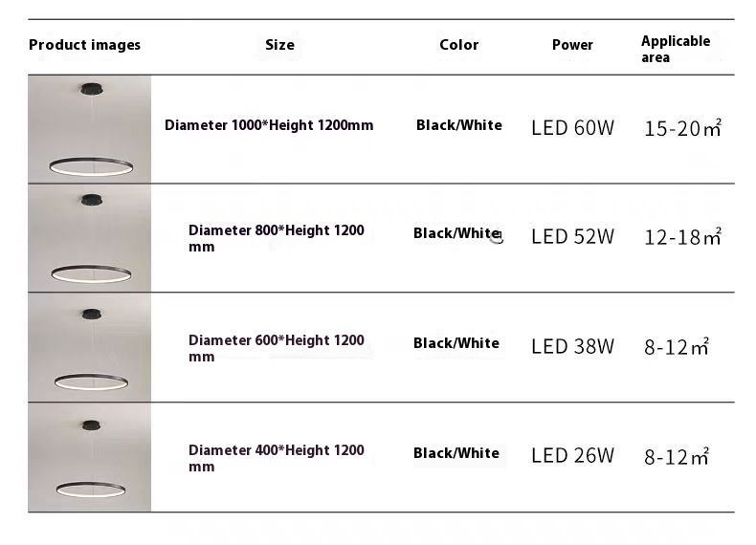756x545 pixels.
Task: Click the LED 60W power value
Action: tap(572, 127)
